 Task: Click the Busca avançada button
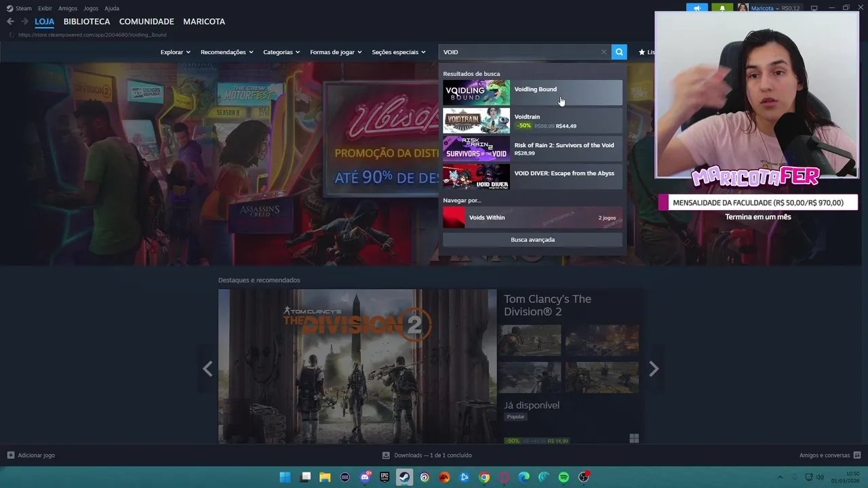532,240
